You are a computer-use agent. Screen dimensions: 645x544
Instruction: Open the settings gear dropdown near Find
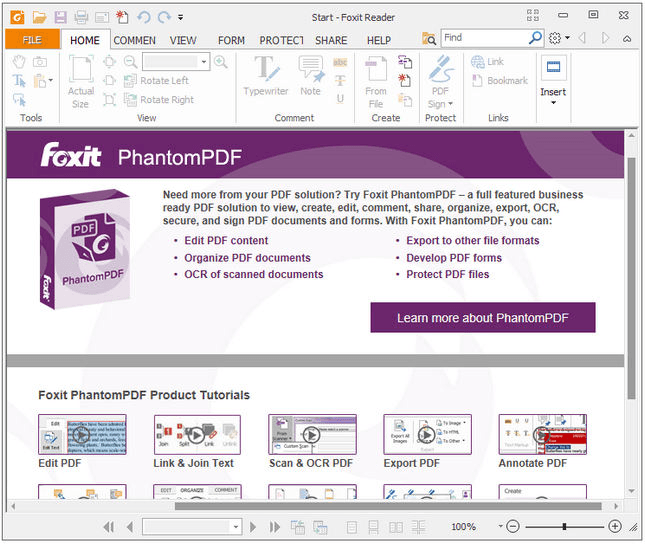coord(560,38)
